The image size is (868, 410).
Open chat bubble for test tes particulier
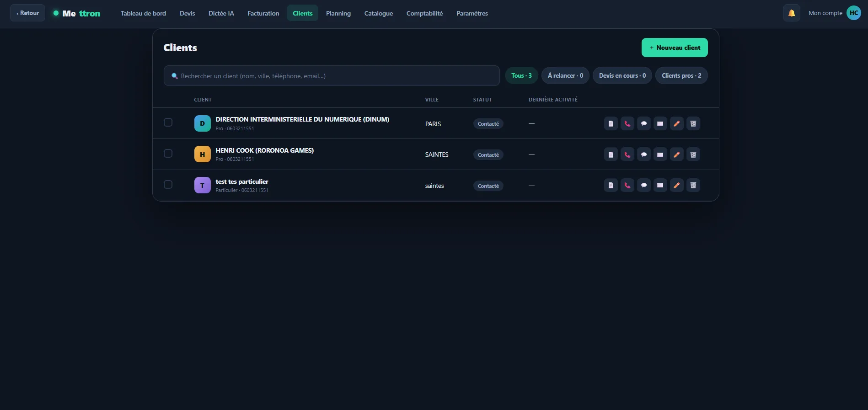(643, 185)
